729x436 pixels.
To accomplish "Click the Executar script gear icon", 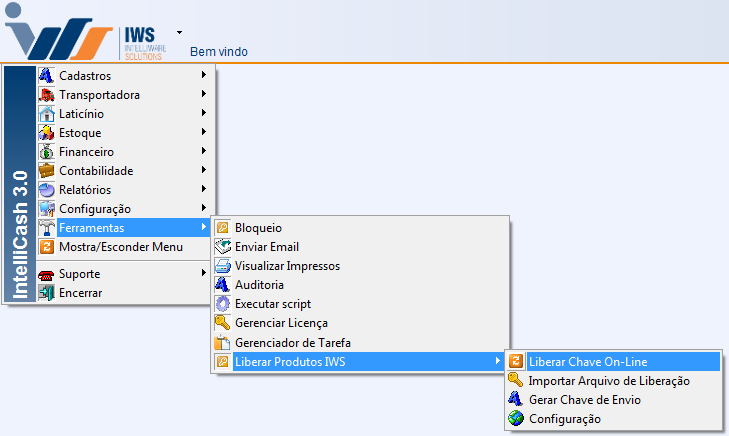I will coord(223,304).
